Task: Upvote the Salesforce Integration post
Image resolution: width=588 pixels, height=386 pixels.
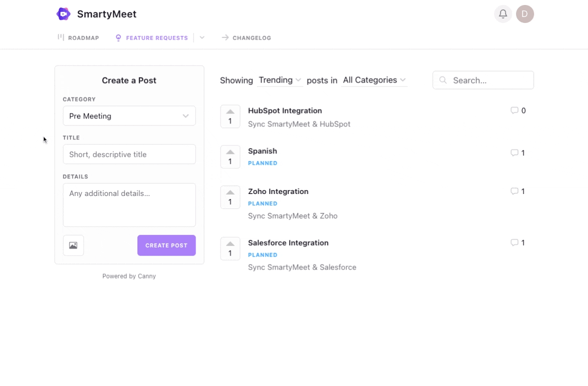Action: coord(230,248)
